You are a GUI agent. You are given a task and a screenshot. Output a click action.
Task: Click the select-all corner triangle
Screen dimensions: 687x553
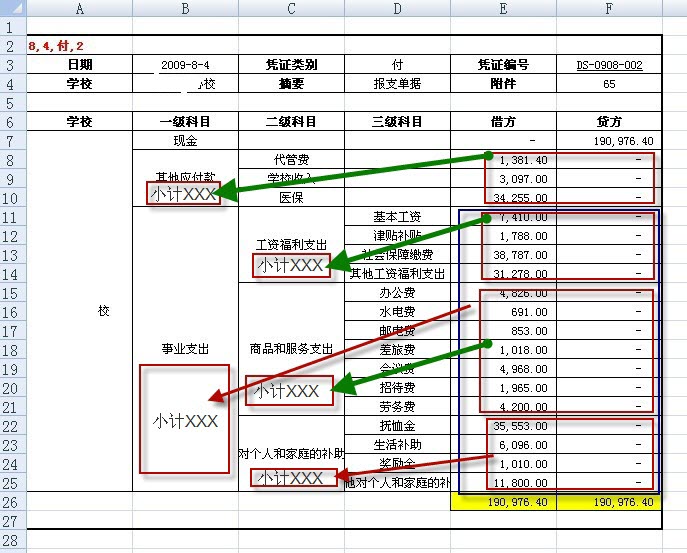13,8
